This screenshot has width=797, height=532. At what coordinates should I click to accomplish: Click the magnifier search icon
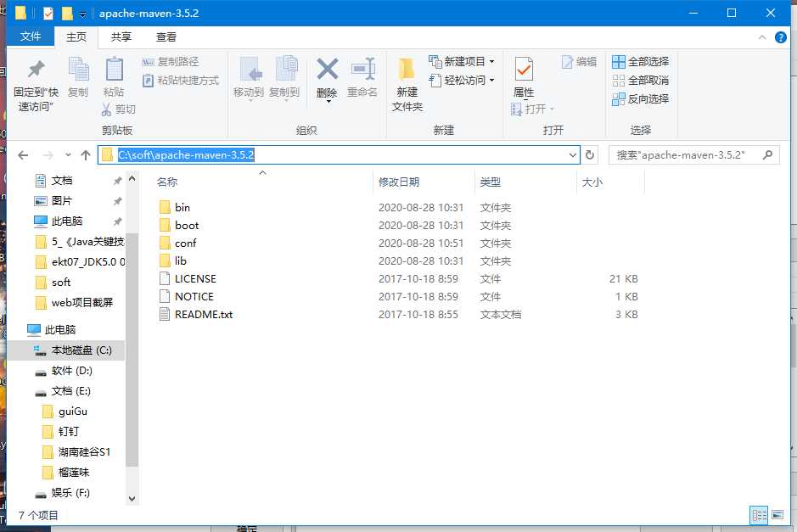point(767,155)
